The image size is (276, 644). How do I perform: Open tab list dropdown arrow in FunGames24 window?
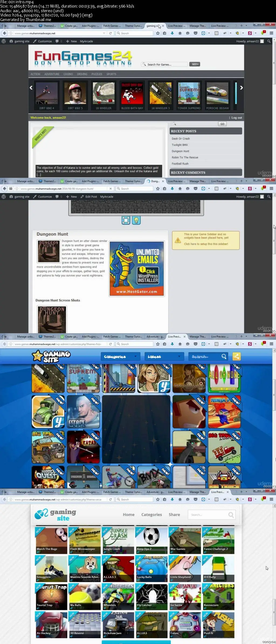click(x=246, y=26)
